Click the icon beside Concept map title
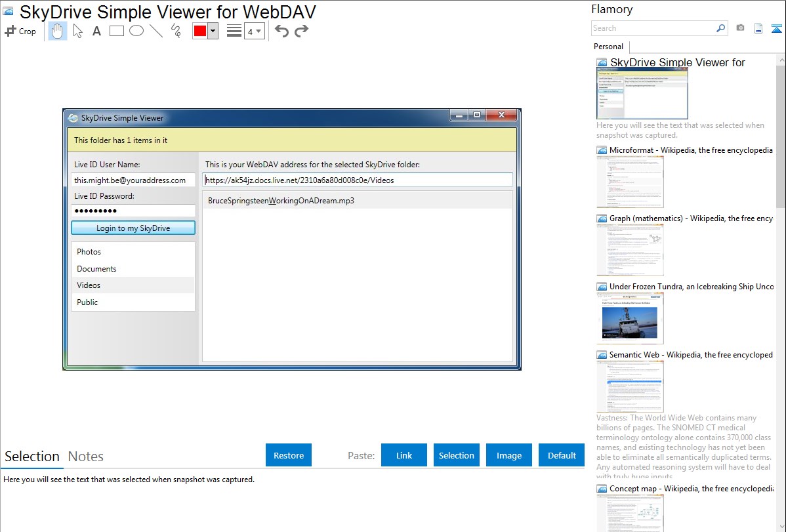Screen dimensions: 786x532 602,489
